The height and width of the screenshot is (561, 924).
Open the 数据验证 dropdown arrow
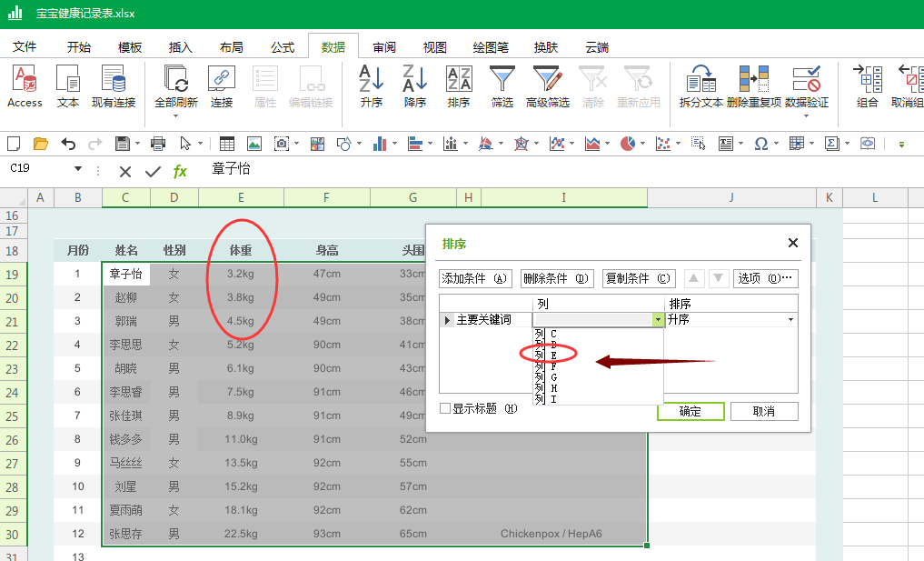(806, 115)
